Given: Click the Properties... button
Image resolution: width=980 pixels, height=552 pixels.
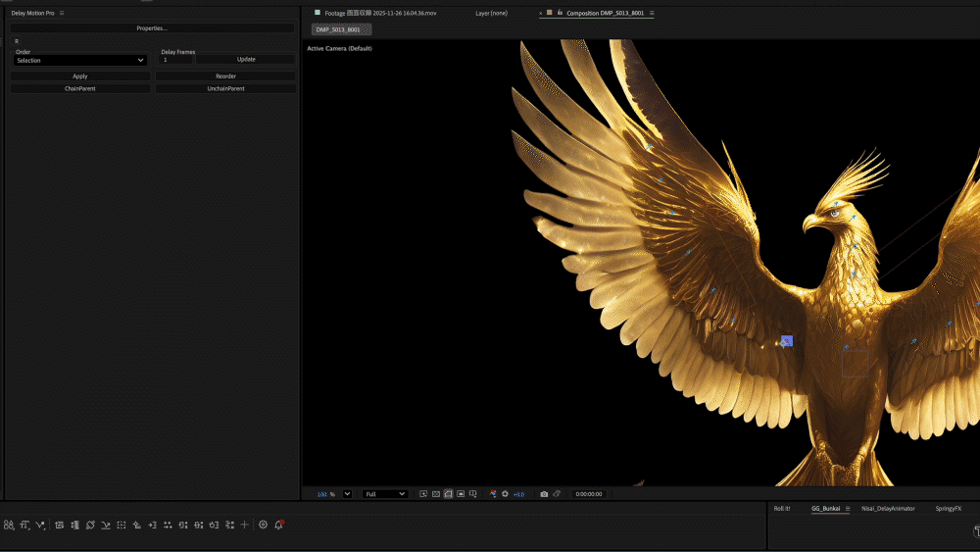Looking at the screenshot, I should (x=152, y=28).
